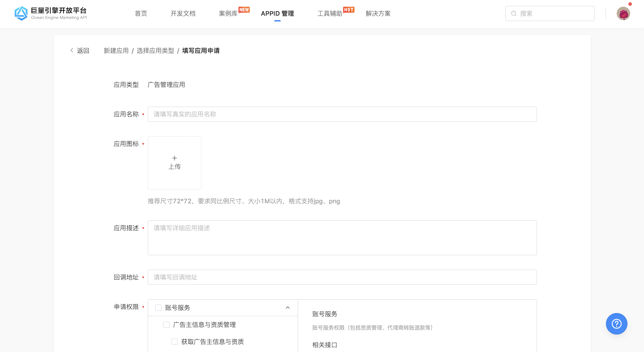The height and width of the screenshot is (352, 644).
Task: Click the search magnifier icon
Action: [514, 13]
